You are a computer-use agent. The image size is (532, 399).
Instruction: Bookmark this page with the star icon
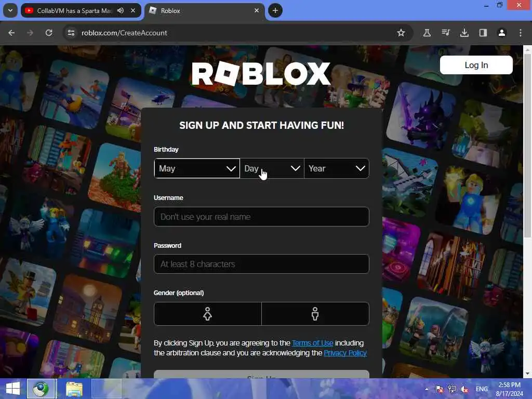point(401,33)
